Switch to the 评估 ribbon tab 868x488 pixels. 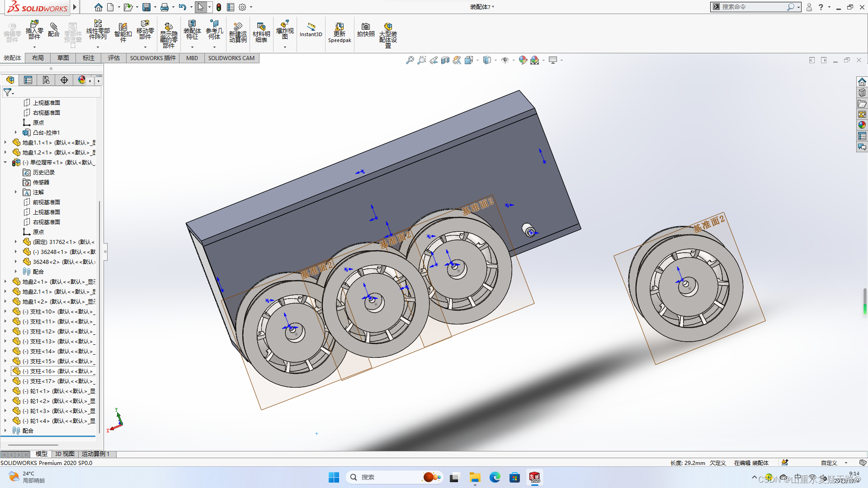coord(114,58)
